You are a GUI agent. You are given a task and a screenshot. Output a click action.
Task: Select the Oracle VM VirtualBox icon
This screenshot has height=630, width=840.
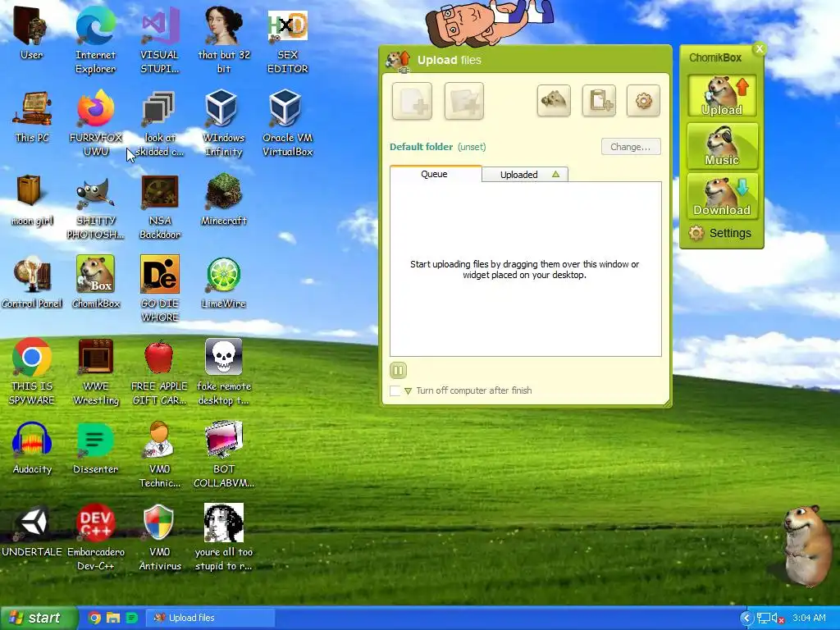[x=288, y=123]
